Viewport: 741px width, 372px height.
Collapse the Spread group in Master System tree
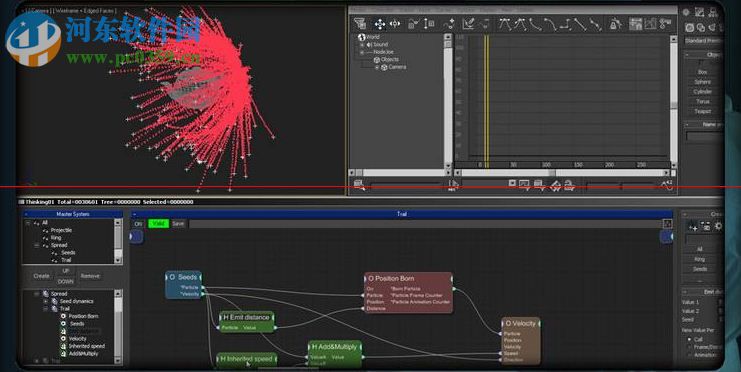36,245
